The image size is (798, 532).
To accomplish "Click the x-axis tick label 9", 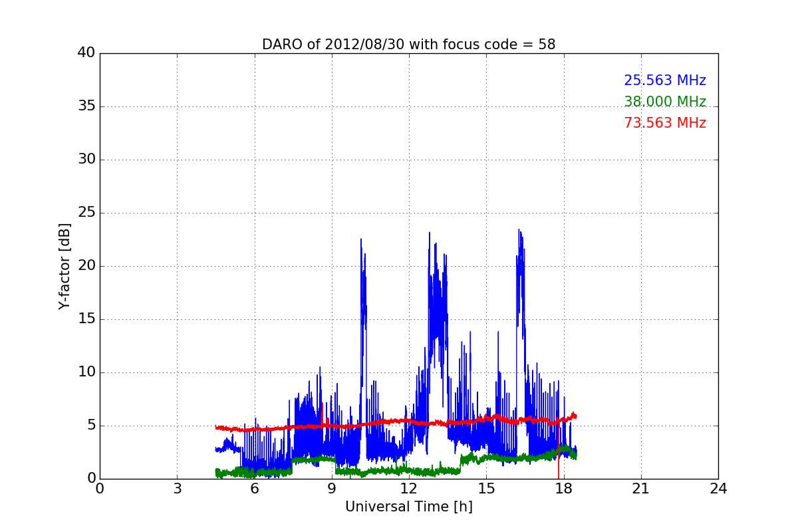I will [x=332, y=488].
